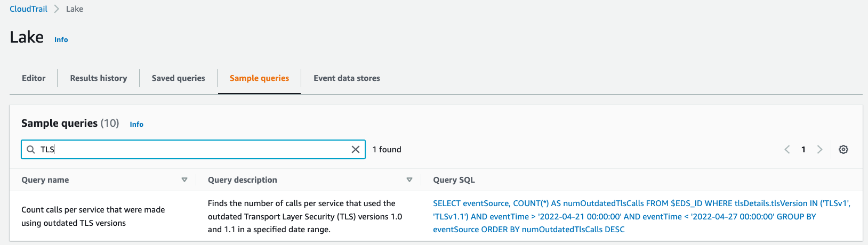Screen dimensions: 868x245
Task: Click the '1 found' result count
Action: 387,150
